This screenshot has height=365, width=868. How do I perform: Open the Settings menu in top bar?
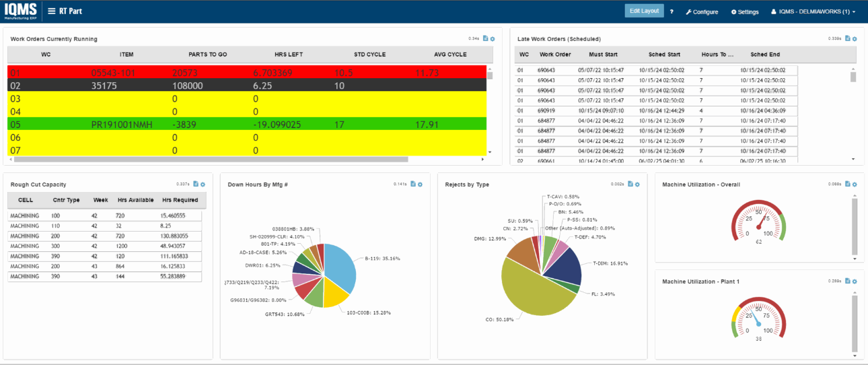pos(745,12)
